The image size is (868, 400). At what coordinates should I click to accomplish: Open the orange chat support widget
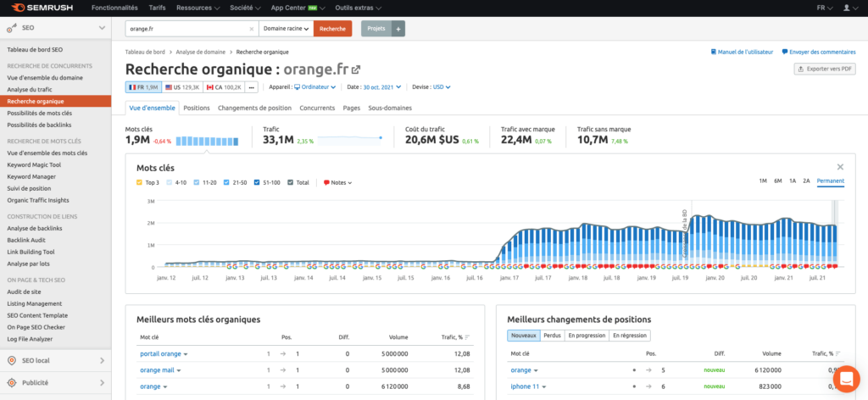(847, 379)
